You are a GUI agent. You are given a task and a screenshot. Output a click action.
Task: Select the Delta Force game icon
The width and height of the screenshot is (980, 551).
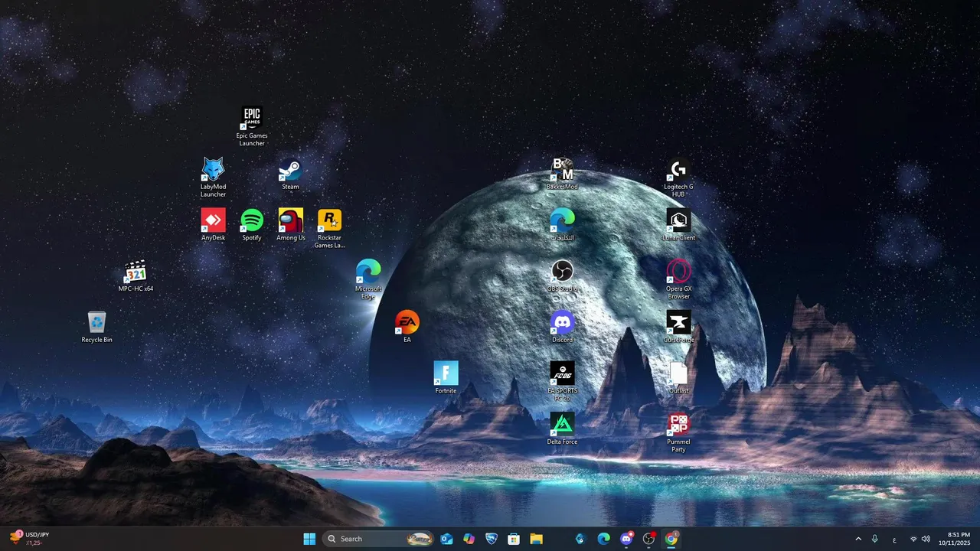point(562,429)
